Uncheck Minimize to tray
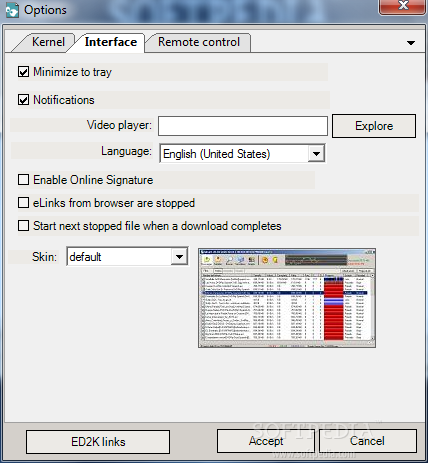The height and width of the screenshot is (463, 428). point(23,72)
